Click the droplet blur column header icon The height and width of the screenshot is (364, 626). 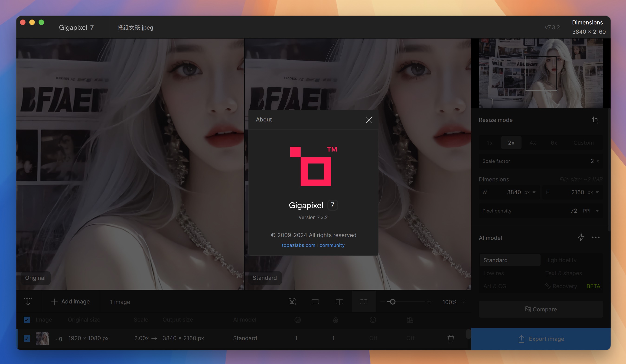(335, 320)
